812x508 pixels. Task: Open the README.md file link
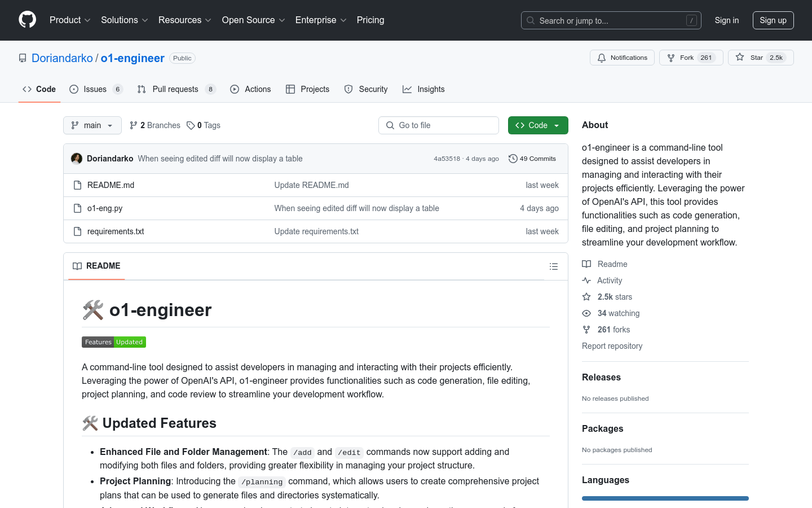pyautogui.click(x=111, y=185)
